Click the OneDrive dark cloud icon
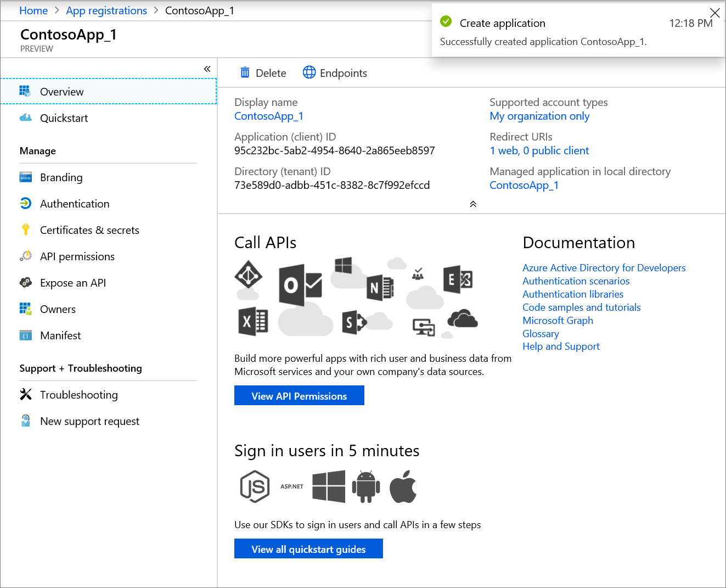726x588 pixels. [x=463, y=318]
